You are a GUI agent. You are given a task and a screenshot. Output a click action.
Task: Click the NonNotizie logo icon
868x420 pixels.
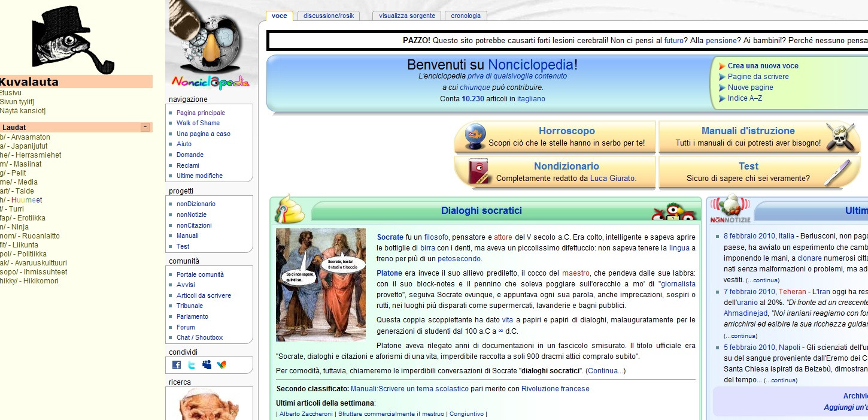(729, 210)
